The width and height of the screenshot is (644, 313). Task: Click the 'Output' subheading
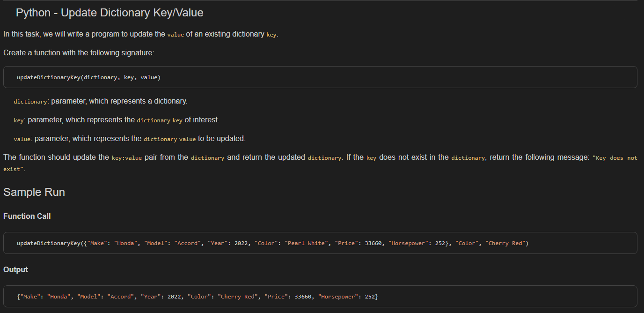tap(15, 269)
